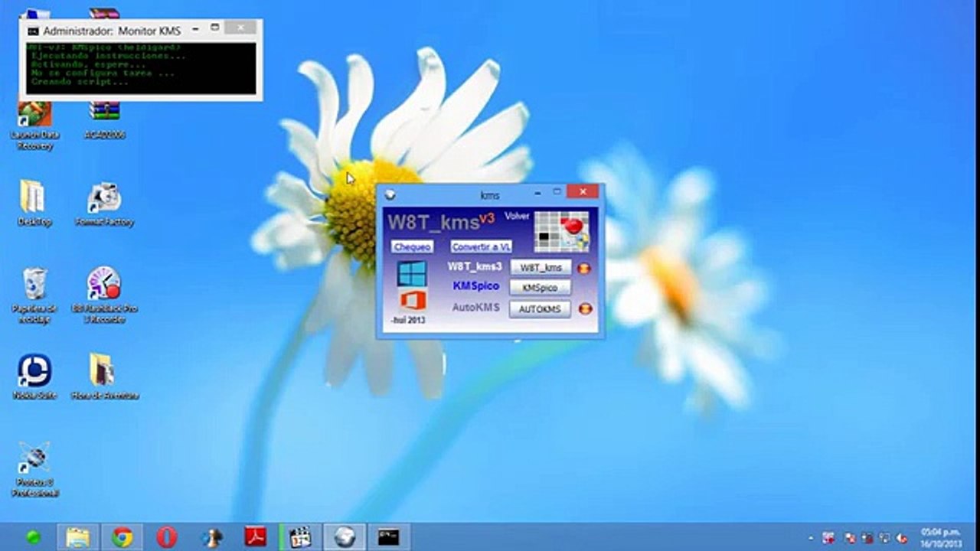Image resolution: width=980 pixels, height=551 pixels.
Task: Click the Office logo in kms window
Action: coord(413,300)
